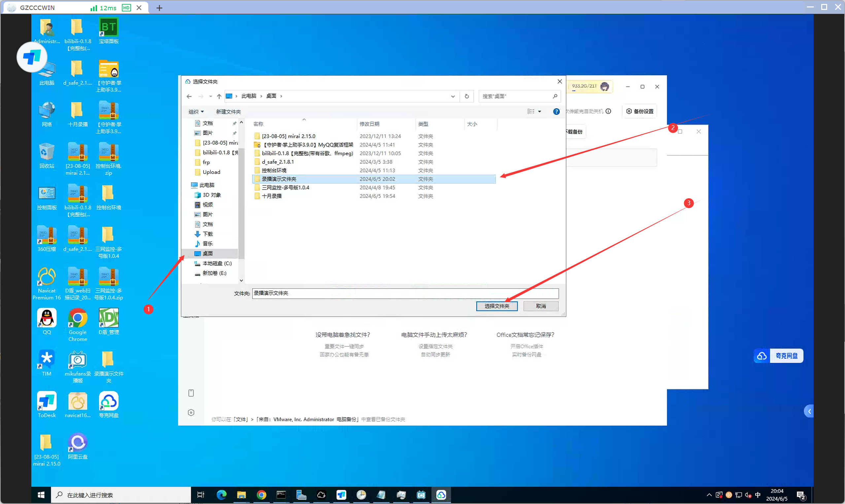Open 备份设置 in Quark window
The width and height of the screenshot is (845, 504).
[640, 111]
